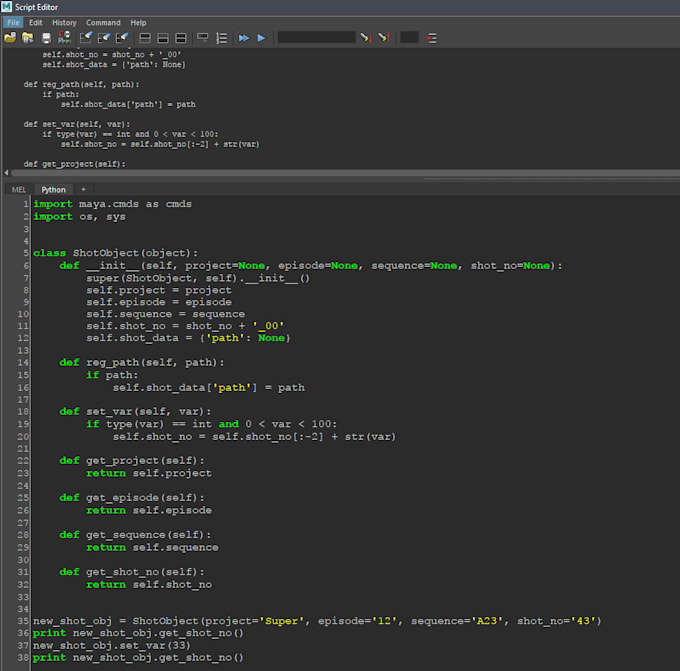Open the Edit menu
680x671 pixels.
36,22
